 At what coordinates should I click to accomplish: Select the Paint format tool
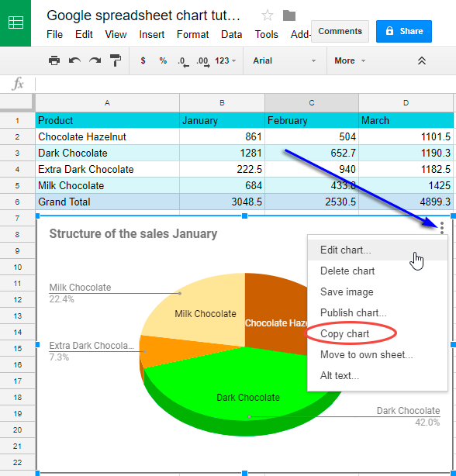pos(116,60)
